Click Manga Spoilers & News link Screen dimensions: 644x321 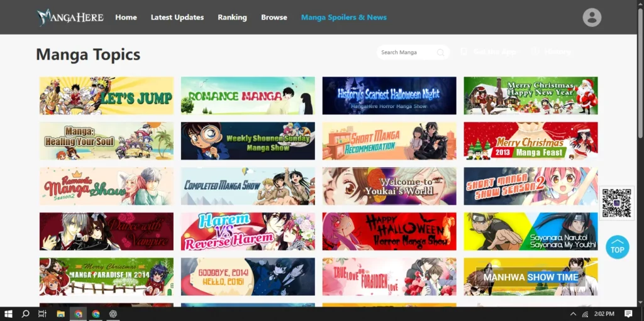(343, 17)
